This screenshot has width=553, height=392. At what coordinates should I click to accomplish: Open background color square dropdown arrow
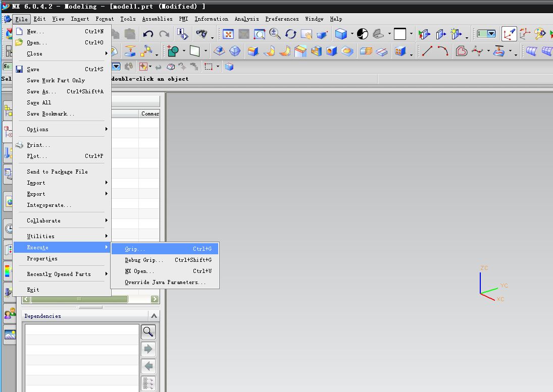point(411,34)
